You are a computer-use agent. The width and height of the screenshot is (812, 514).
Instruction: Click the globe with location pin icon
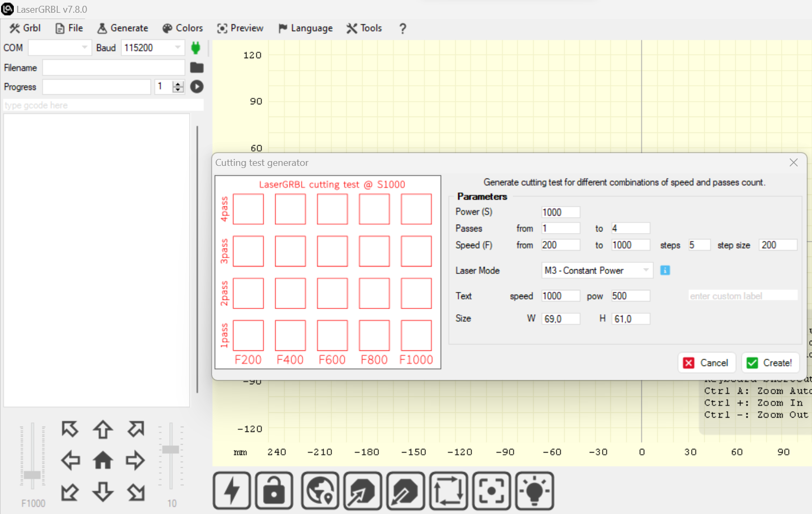320,491
